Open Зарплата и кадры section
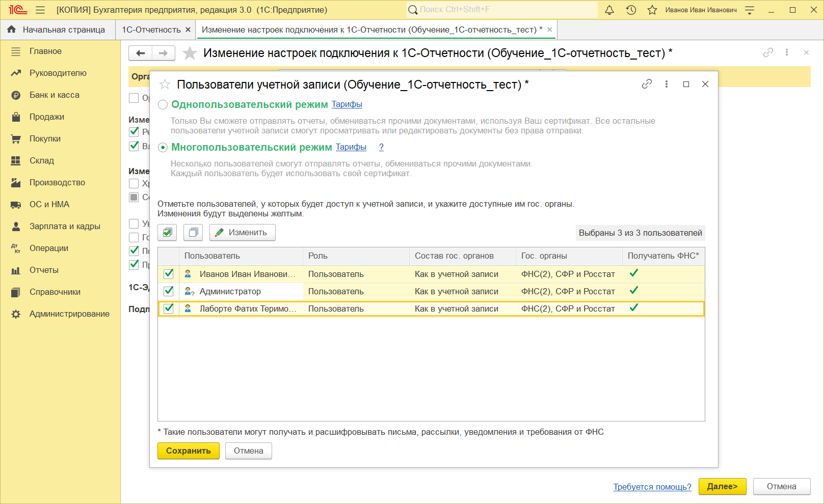Image resolution: width=824 pixels, height=504 pixels. 65,226
